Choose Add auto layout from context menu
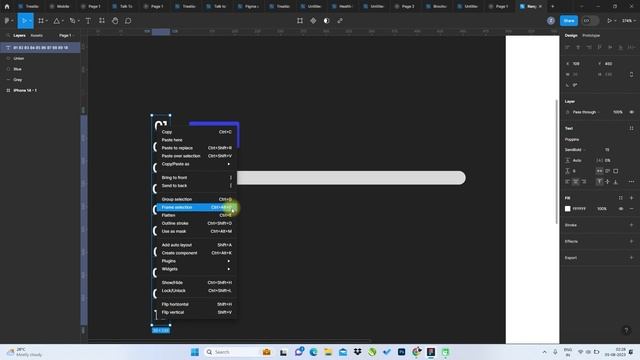640x360 pixels. (196, 245)
